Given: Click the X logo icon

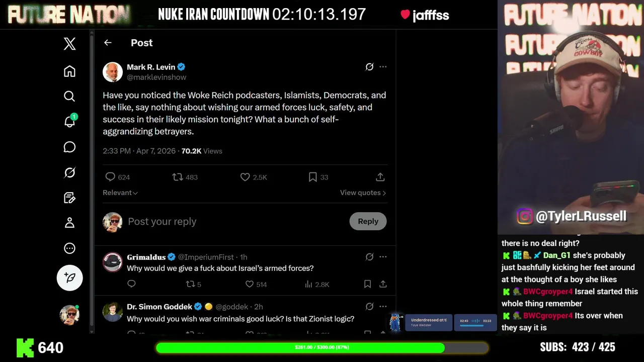Looking at the screenshot, I should [69, 44].
